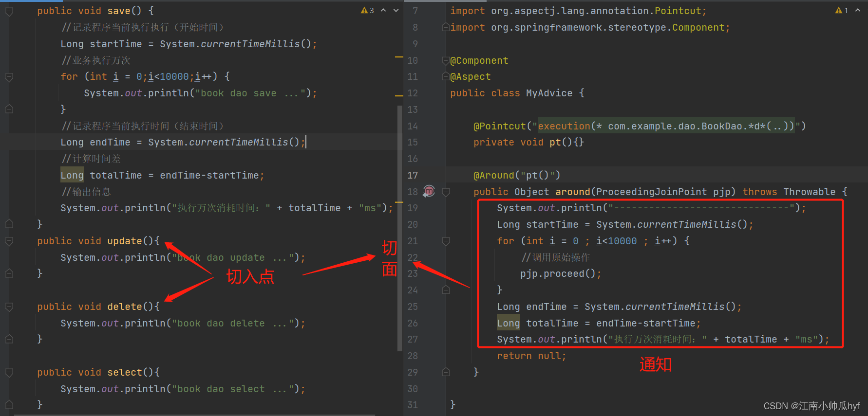
Task: Click the @Component annotation text
Action: [x=479, y=60]
